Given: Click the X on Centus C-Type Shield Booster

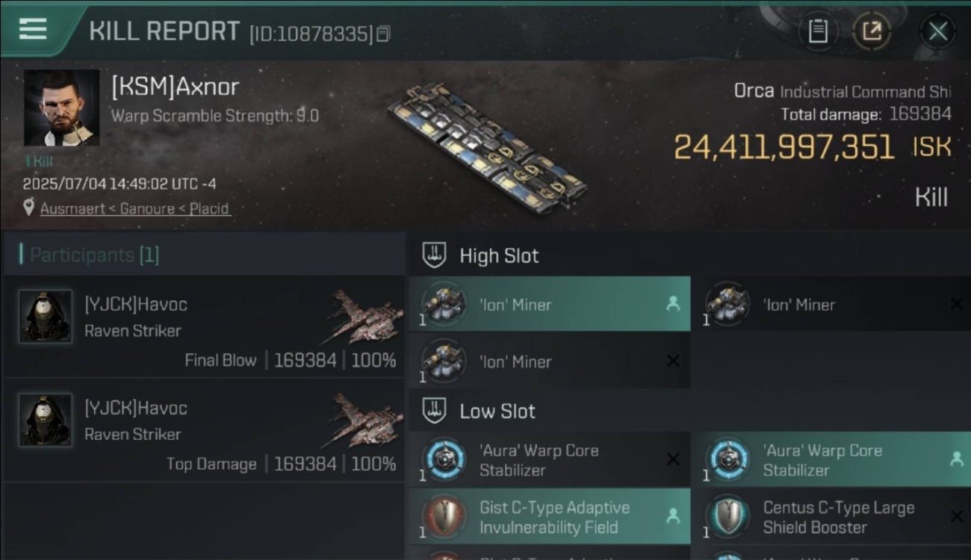Looking at the screenshot, I should coord(956,517).
